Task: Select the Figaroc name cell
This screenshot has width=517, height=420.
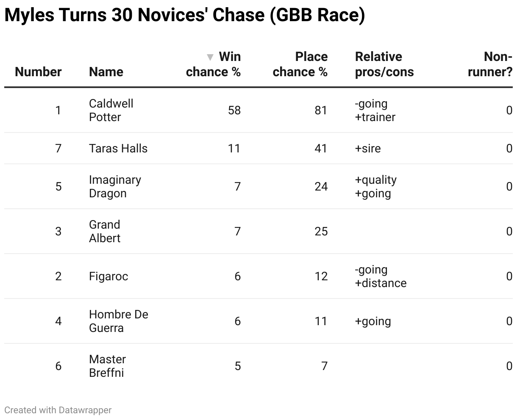Action: [108, 276]
